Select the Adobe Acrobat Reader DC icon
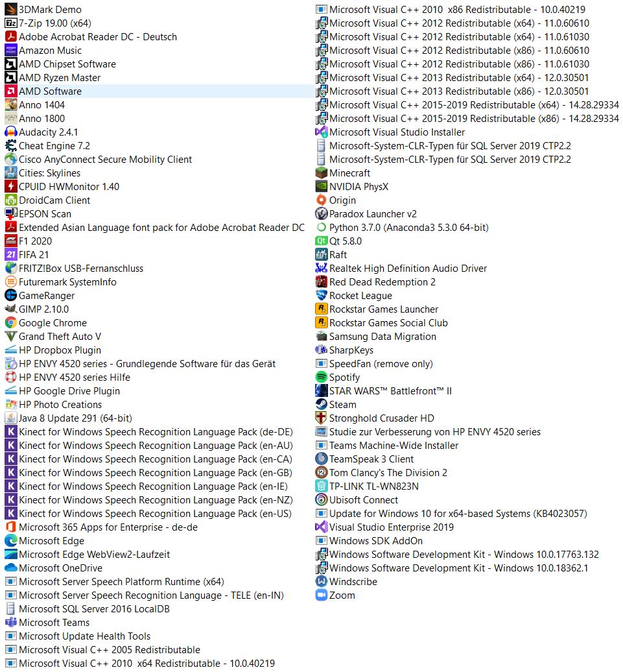The height and width of the screenshot is (672, 623). (x=11, y=37)
